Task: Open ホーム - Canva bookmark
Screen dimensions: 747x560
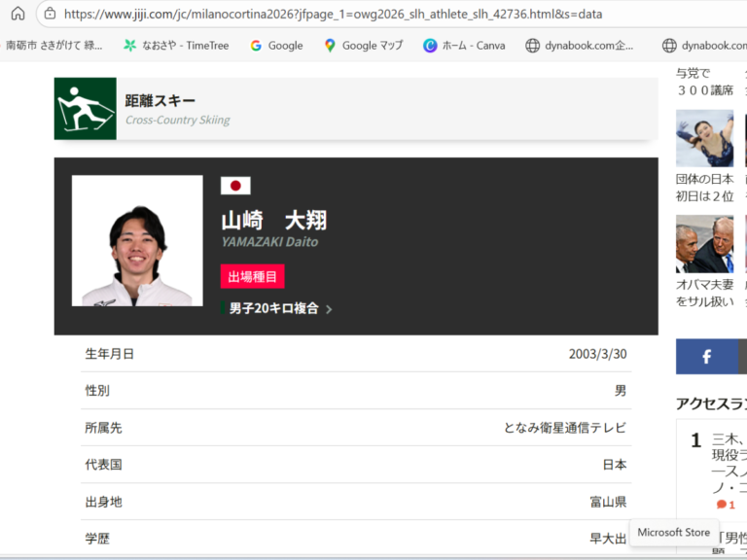Action: click(x=464, y=46)
